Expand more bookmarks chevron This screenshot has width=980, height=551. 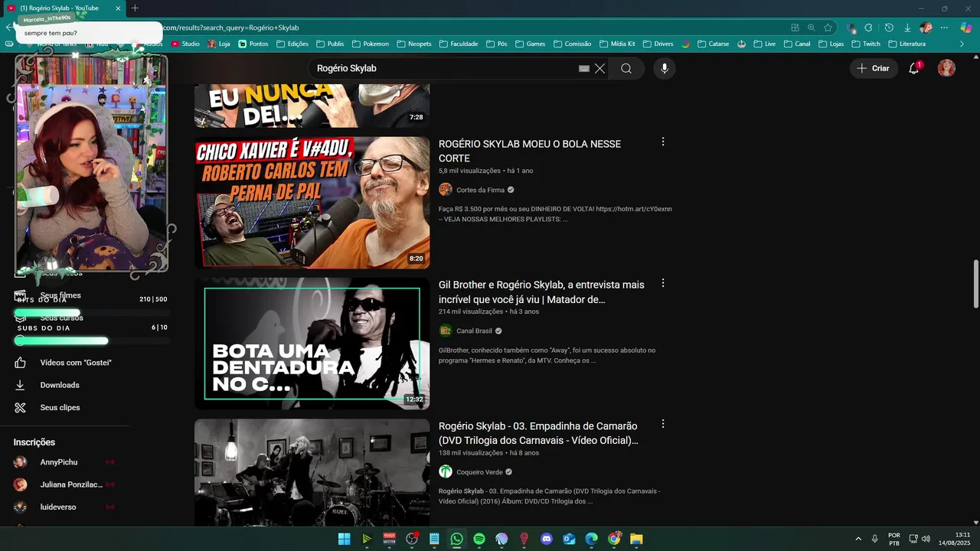click(x=962, y=44)
